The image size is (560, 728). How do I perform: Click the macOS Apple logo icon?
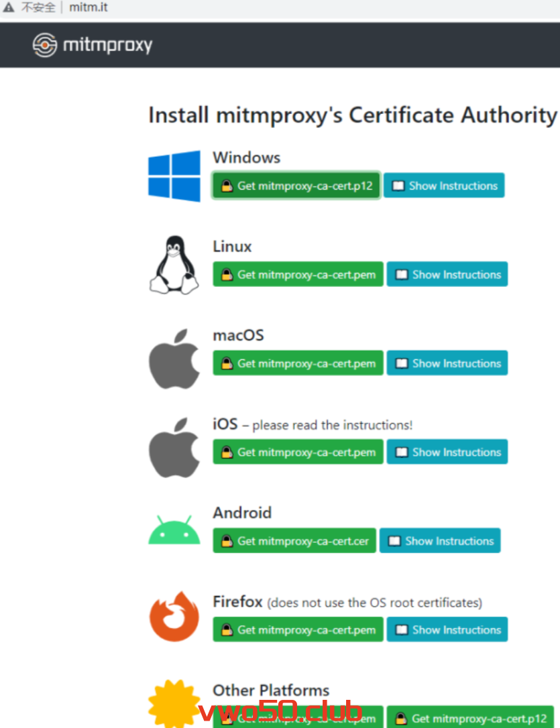pos(174,358)
